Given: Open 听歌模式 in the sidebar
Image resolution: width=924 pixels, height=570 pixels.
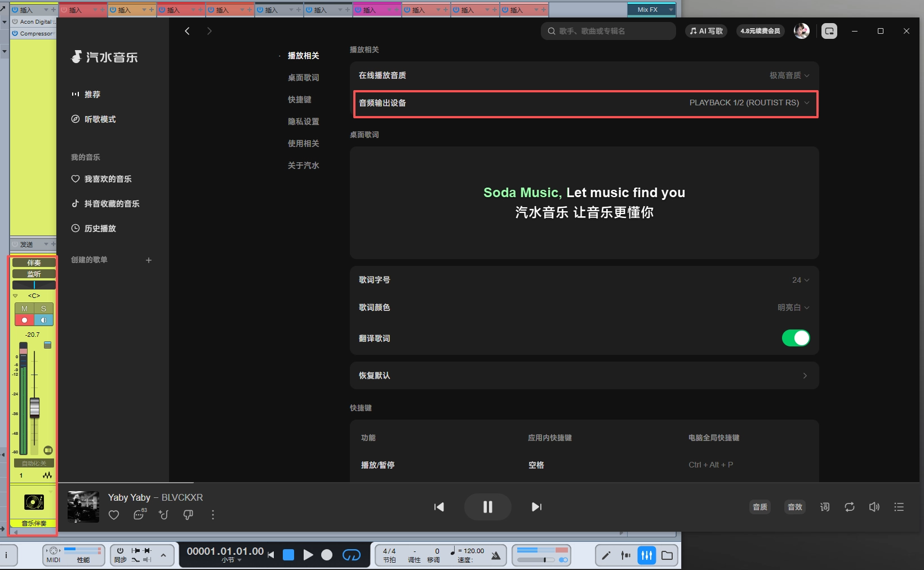Looking at the screenshot, I should pyautogui.click(x=94, y=119).
